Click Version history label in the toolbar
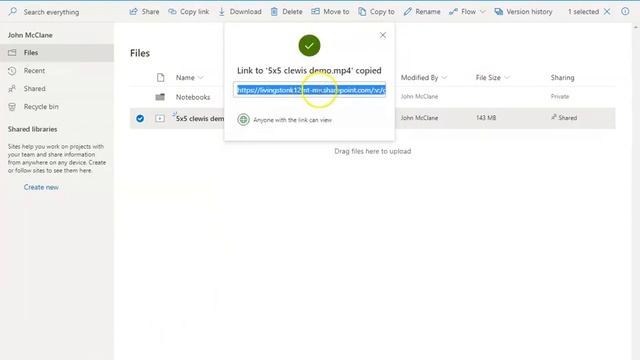The width and height of the screenshot is (640, 360). (529, 11)
